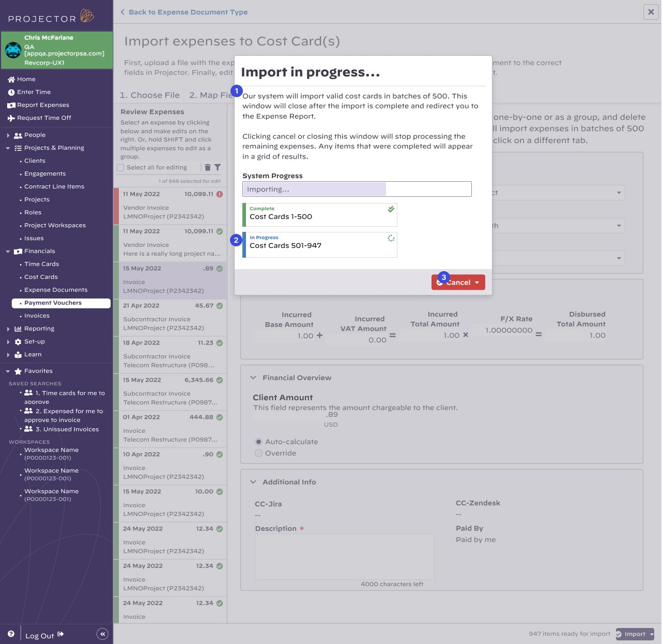Close the import page with X button

tap(651, 12)
